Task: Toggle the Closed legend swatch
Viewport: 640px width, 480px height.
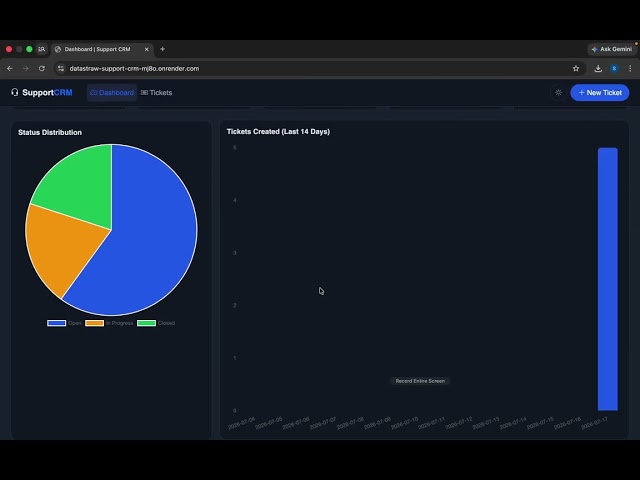Action: pos(147,323)
